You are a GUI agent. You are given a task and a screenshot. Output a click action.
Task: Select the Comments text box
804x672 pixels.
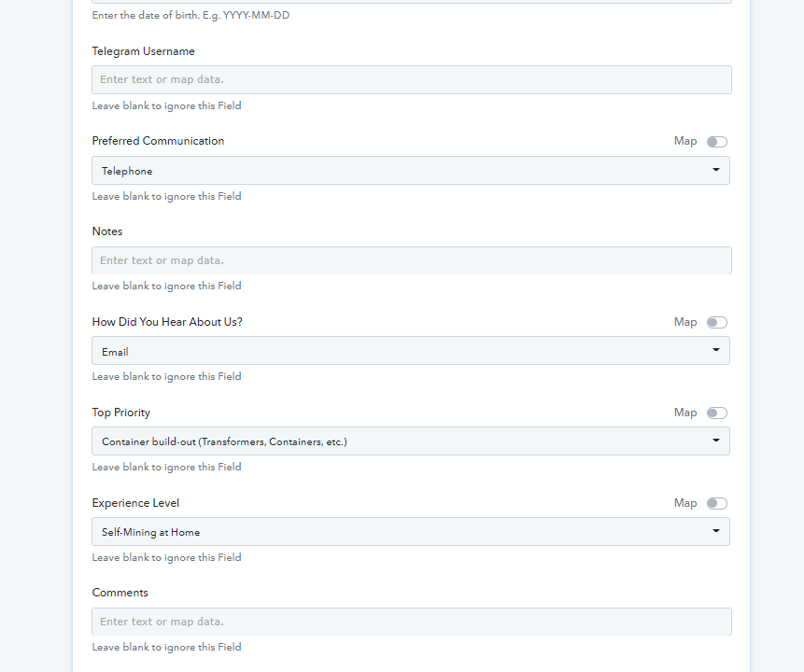click(x=411, y=622)
